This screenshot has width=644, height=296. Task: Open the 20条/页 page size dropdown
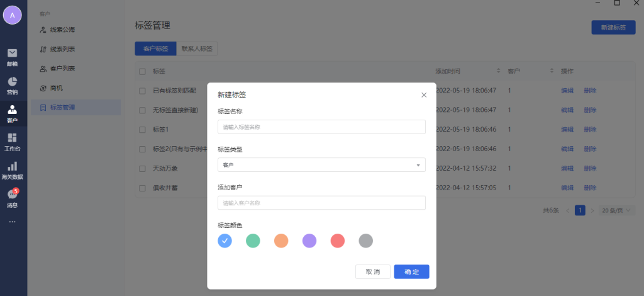click(x=617, y=210)
